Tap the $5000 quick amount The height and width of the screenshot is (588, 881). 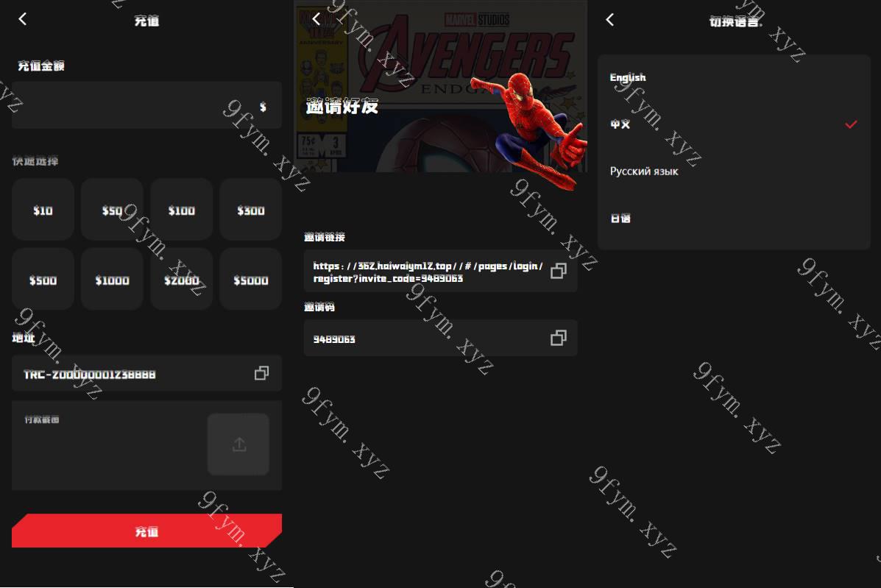(x=250, y=279)
